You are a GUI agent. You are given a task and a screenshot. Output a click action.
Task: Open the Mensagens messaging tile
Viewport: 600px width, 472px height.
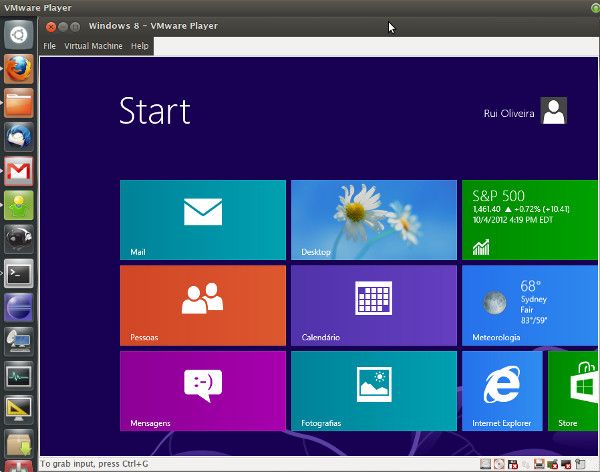[202, 390]
